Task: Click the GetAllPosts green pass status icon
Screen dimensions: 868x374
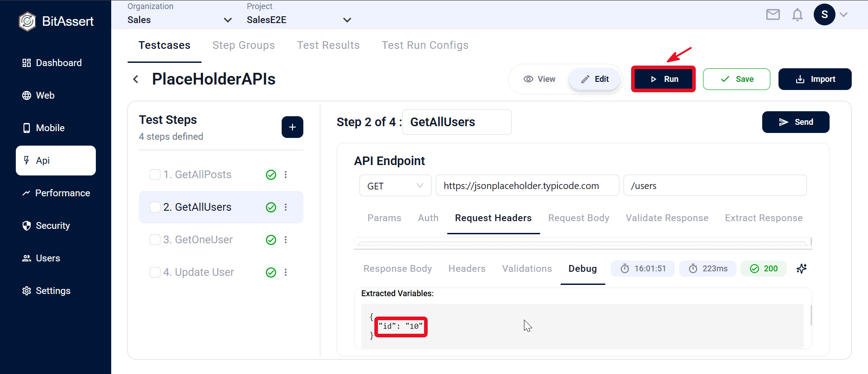Action: pos(271,175)
